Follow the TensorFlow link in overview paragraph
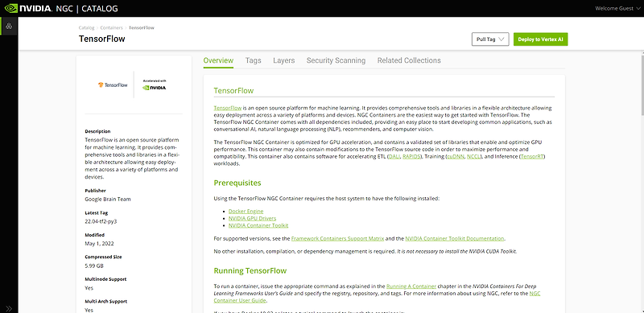 [x=228, y=108]
